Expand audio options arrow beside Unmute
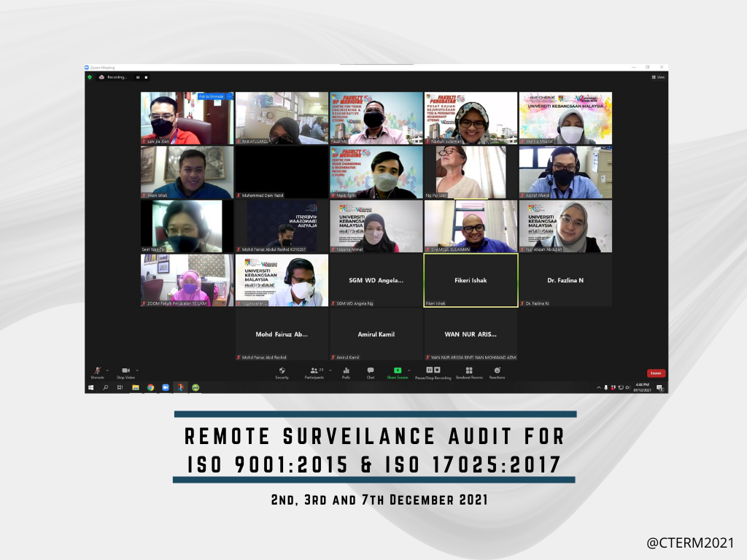747x560 pixels. pos(107,370)
